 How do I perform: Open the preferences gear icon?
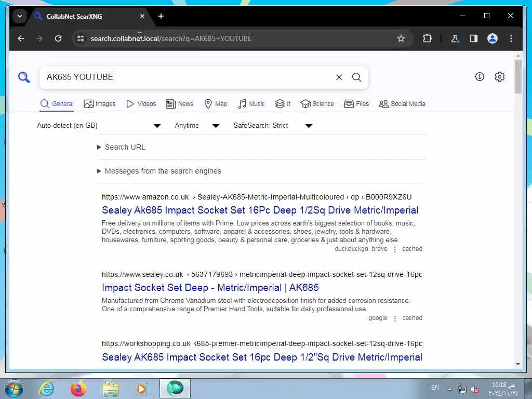[x=499, y=77]
